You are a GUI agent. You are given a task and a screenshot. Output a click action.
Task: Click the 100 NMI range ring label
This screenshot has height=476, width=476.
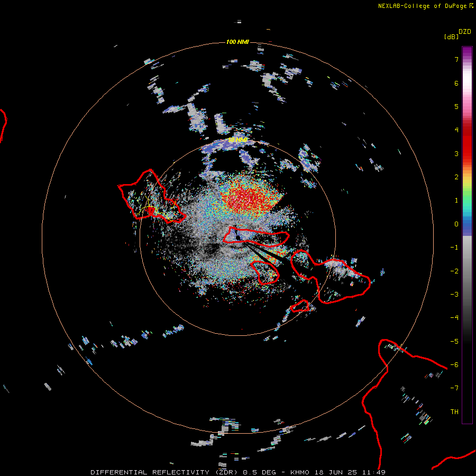click(237, 42)
